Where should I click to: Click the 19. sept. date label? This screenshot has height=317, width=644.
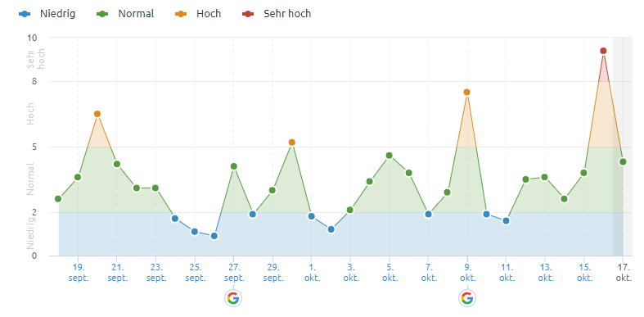[x=79, y=273]
